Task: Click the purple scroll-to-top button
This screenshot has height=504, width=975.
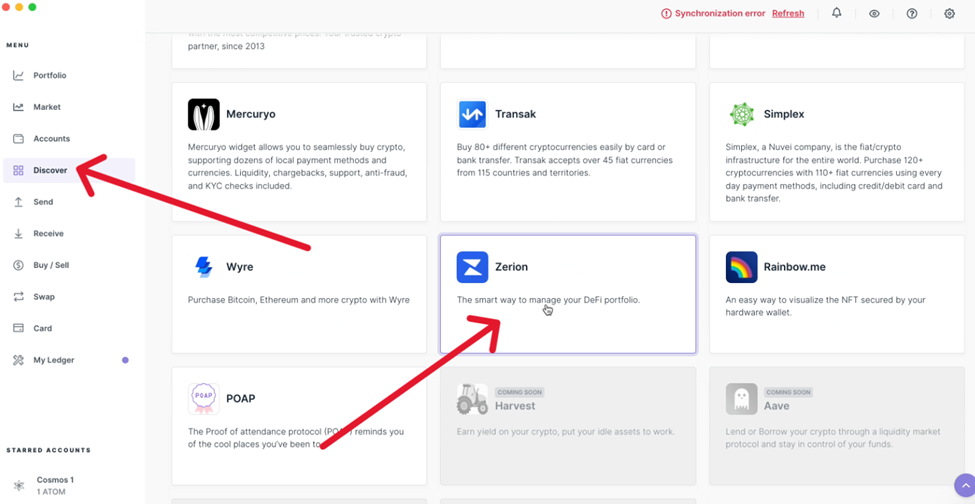Action: click(964, 485)
